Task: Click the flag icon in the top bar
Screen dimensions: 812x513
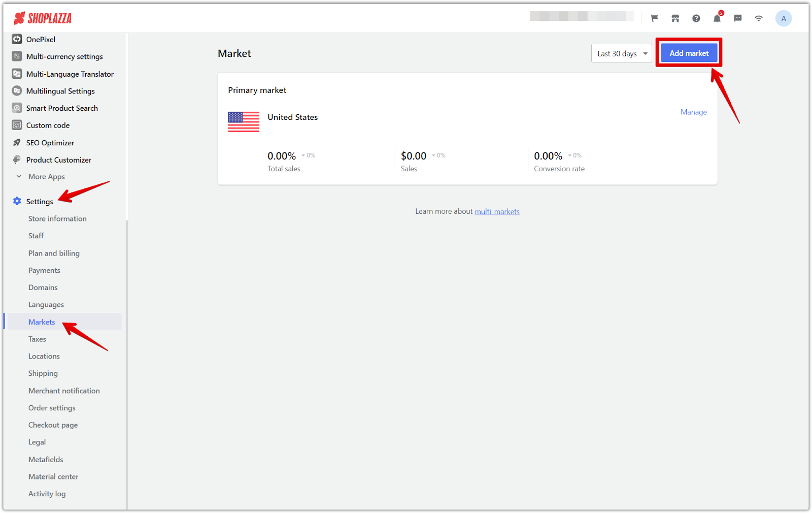Action: [654, 18]
